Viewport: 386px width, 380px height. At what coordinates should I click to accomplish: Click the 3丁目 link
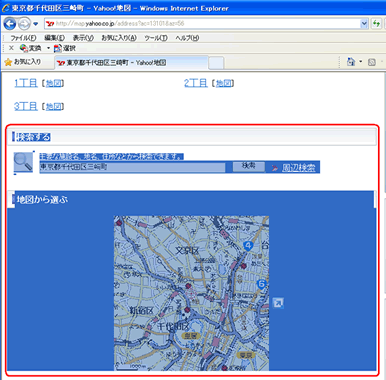coord(26,106)
